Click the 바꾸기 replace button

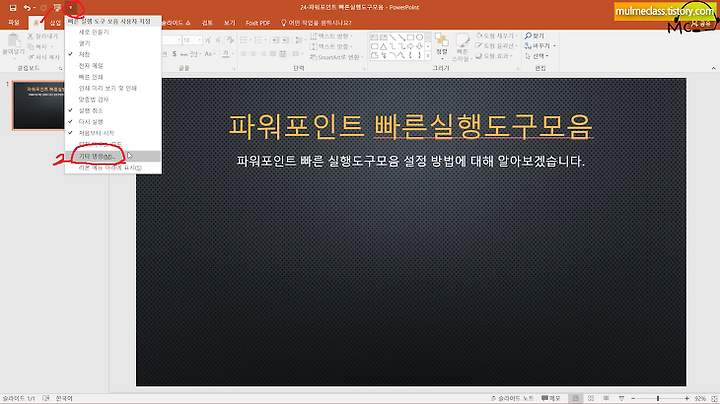tap(540, 46)
